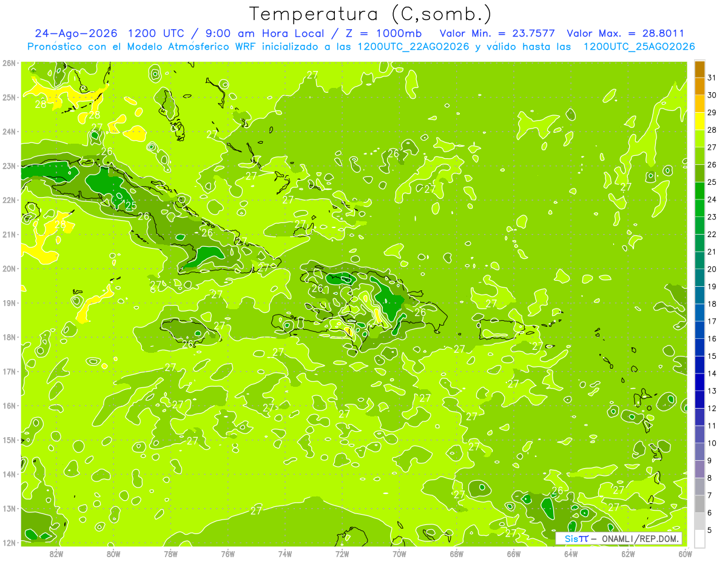Click the 78W longitude axis label

(x=170, y=554)
